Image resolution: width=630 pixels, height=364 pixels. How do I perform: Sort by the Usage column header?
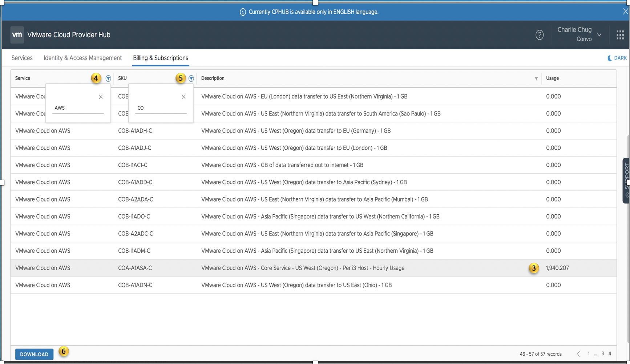point(552,78)
